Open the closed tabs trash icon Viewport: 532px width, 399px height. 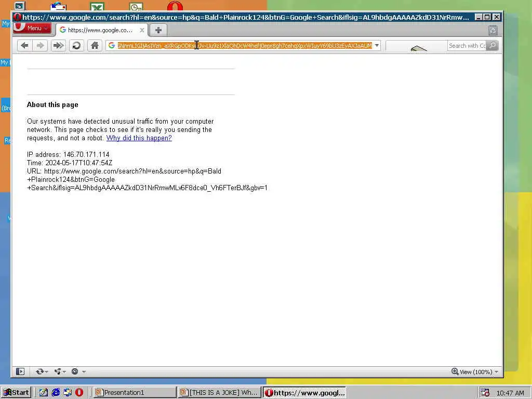(493, 31)
